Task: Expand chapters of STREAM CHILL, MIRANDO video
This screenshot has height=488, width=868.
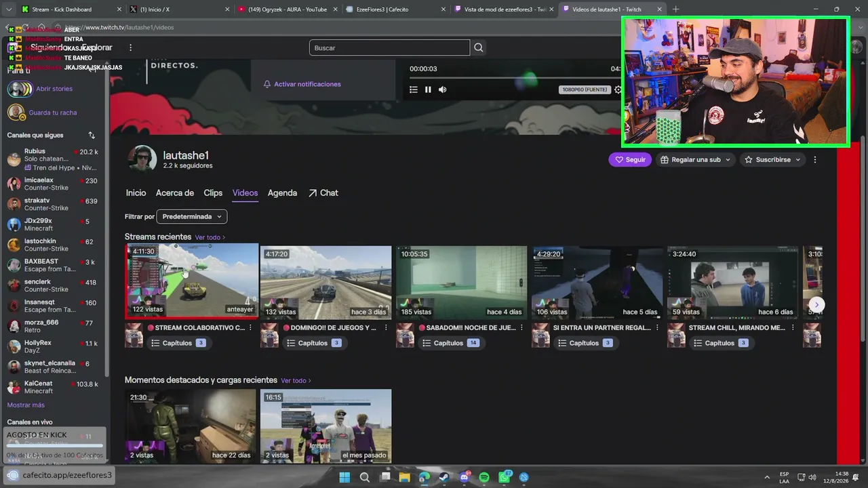Action: 720,343
